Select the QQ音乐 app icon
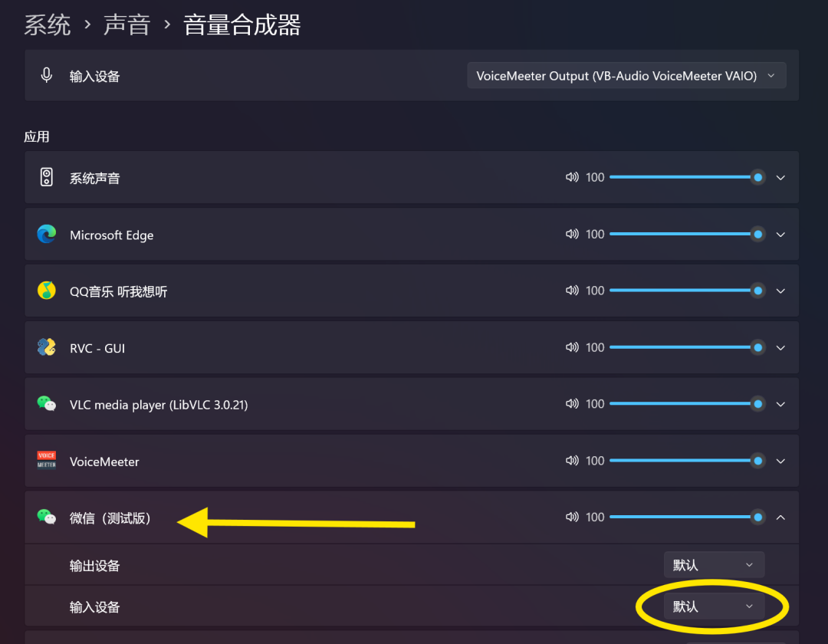The height and width of the screenshot is (644, 828). (x=46, y=291)
